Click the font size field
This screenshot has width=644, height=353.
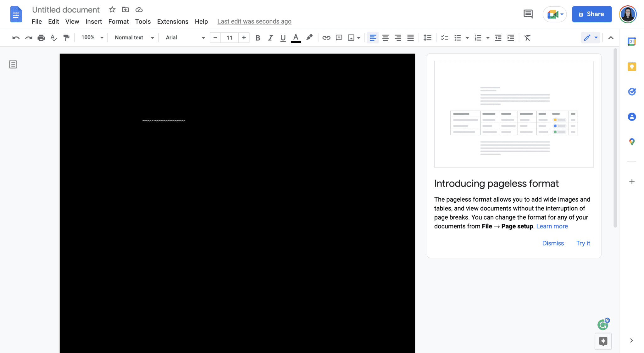pyautogui.click(x=229, y=37)
